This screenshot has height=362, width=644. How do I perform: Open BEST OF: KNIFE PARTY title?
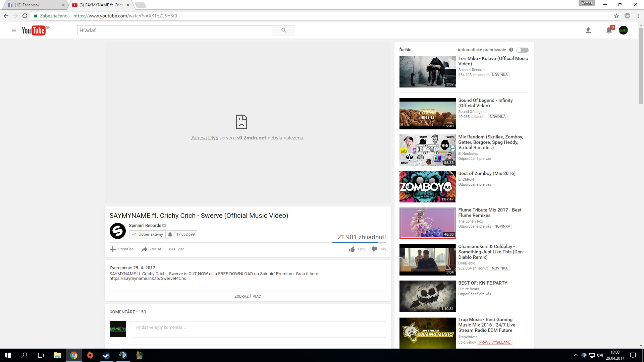point(483,283)
